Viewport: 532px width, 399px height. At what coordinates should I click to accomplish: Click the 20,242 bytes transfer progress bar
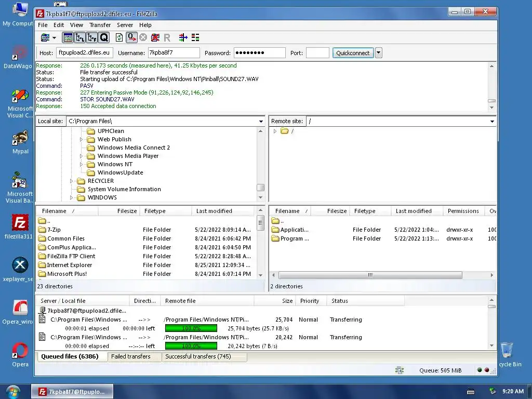tap(191, 346)
